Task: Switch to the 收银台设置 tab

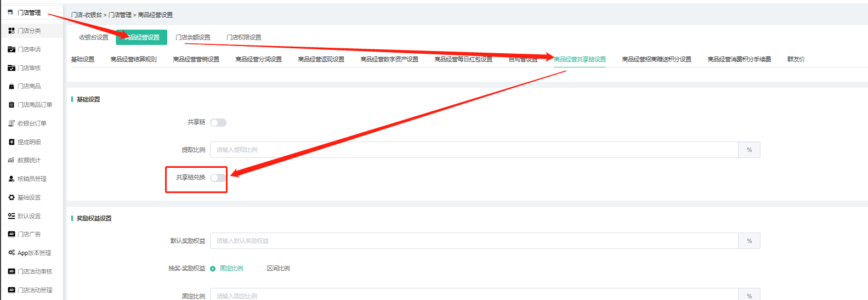Action: [x=94, y=37]
